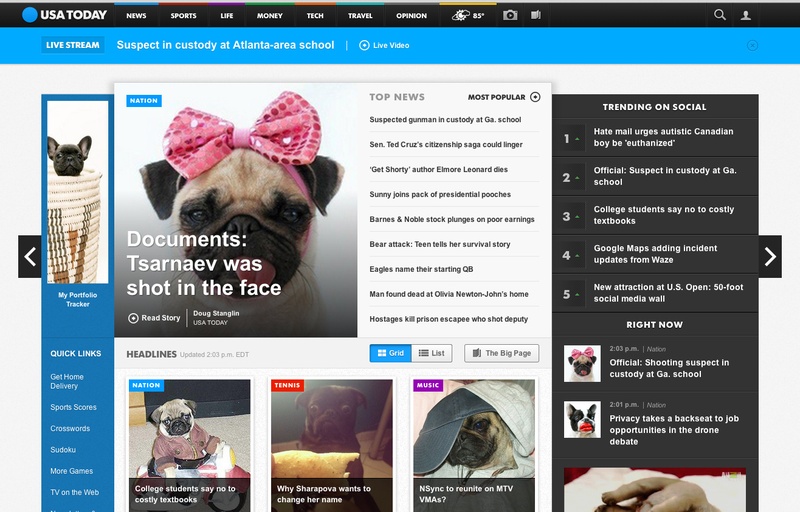Open 'NSync to reunite on MTV VMAs?' card

tap(474, 446)
